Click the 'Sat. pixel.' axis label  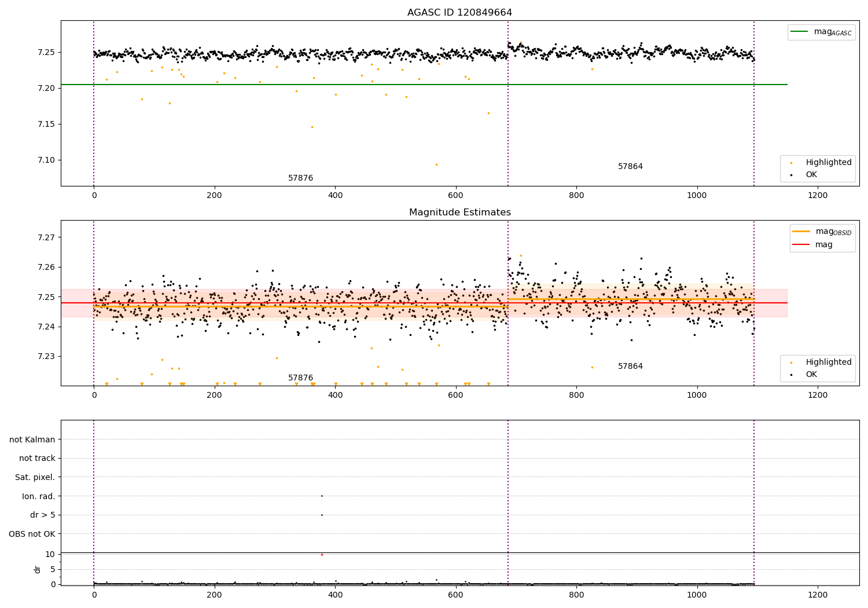point(35,477)
